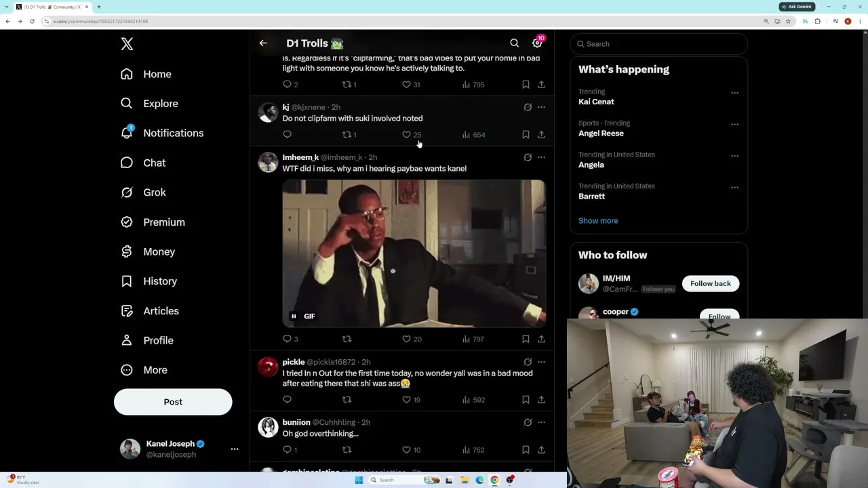Pause the GIF in Imheem_k's post
The height and width of the screenshot is (488, 868).
point(294,316)
